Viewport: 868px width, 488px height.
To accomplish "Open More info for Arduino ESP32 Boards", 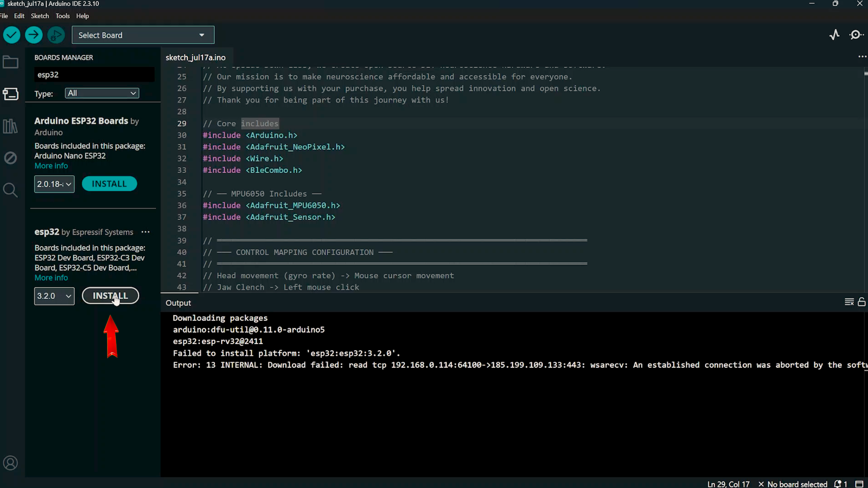I will 51,166.
